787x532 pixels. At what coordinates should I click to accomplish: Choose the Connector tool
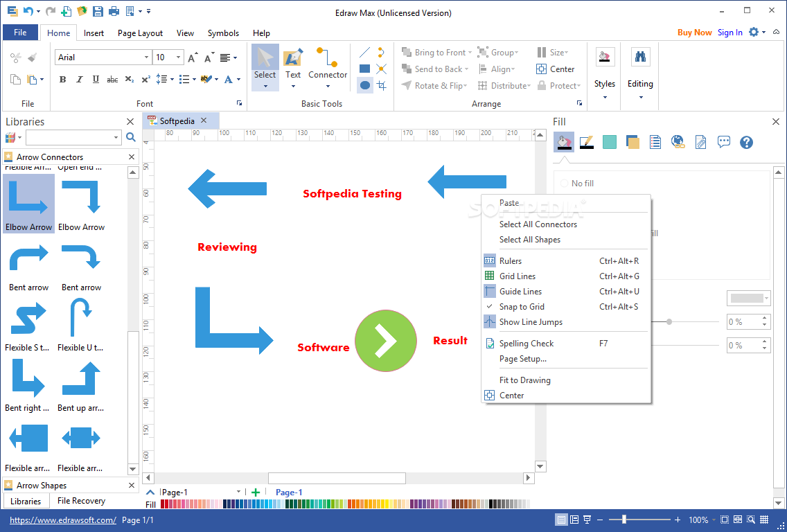[x=328, y=68]
